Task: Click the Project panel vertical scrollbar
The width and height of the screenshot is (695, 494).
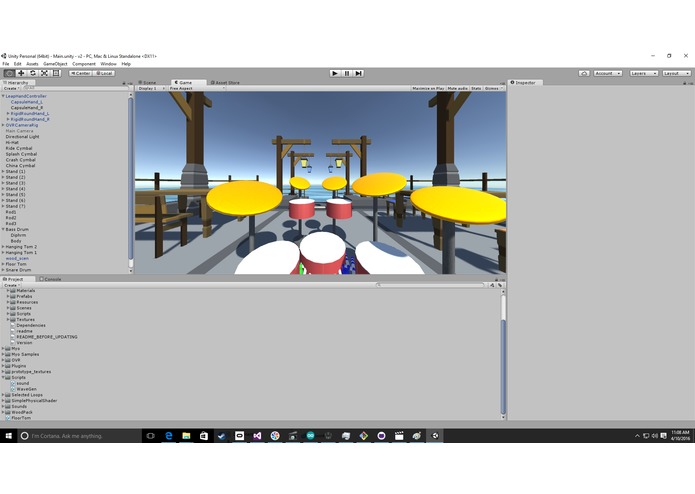Action: click(x=503, y=366)
